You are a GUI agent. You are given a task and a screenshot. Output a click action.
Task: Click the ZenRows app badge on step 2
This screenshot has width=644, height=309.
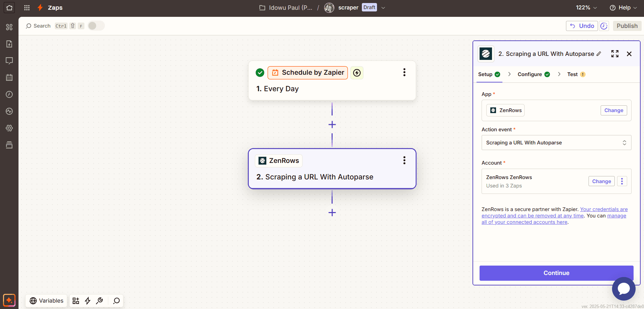tap(279, 161)
